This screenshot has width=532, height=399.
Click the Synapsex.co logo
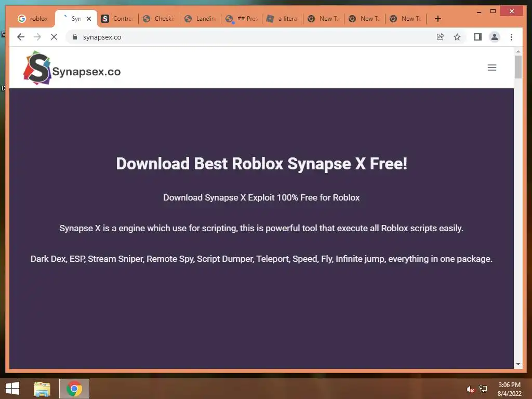point(72,68)
